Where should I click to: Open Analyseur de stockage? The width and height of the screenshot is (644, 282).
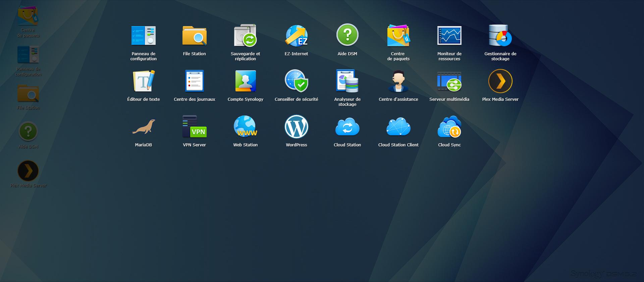coord(347,81)
